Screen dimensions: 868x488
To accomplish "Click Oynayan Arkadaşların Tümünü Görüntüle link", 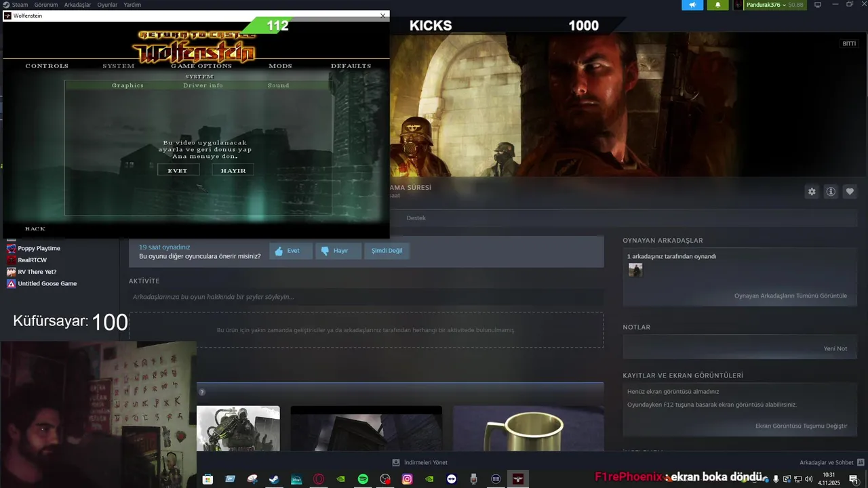I will coord(791,296).
